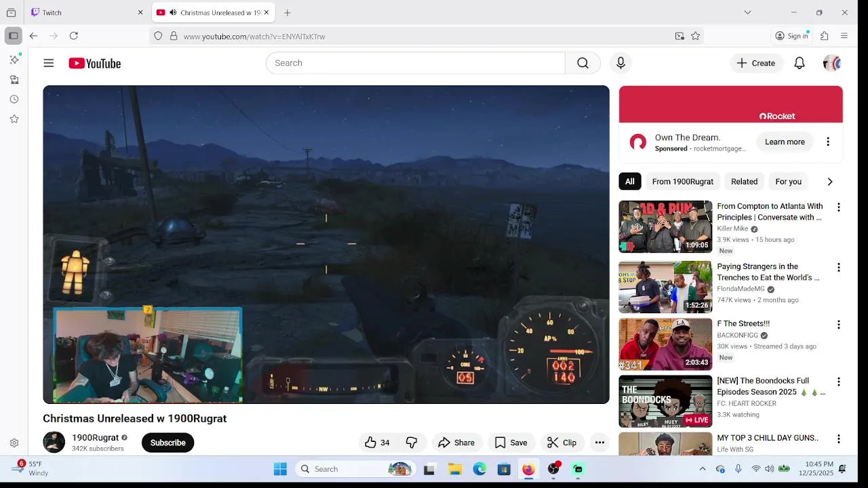
Task: Open 1900Rugrat channel avatar
Action: tap(54, 443)
